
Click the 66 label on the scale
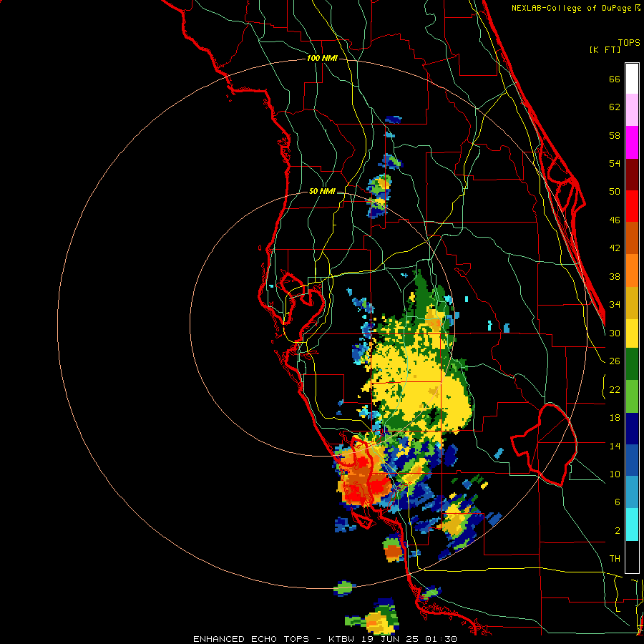pyautogui.click(x=615, y=79)
